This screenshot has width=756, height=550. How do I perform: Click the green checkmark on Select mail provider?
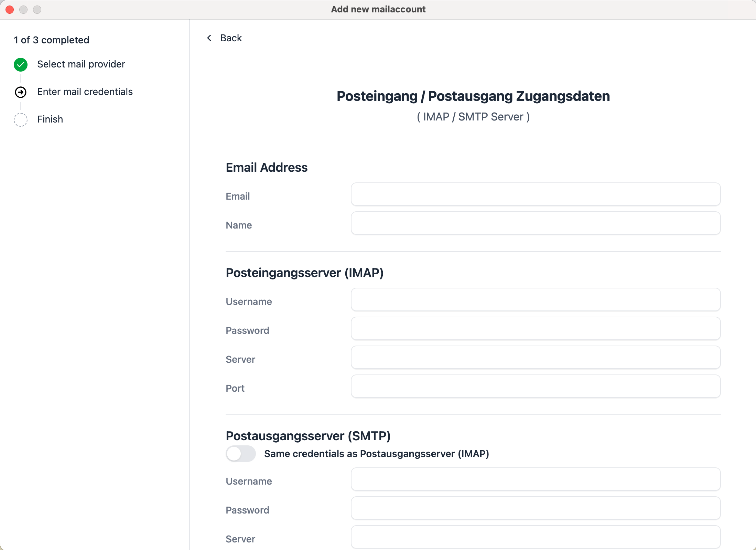tap(20, 64)
